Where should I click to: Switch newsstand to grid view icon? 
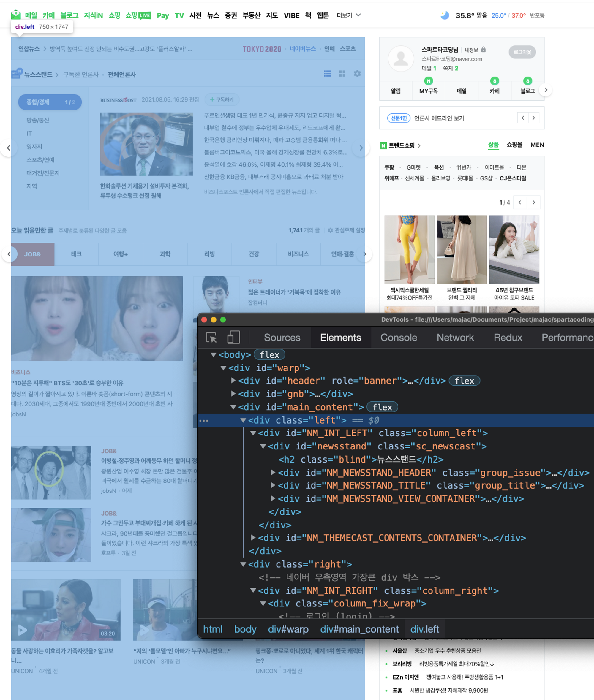coord(342,74)
